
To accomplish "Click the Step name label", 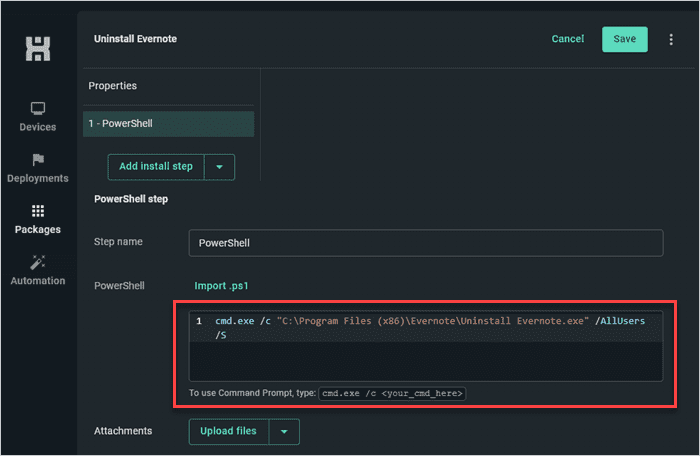I will (x=118, y=242).
